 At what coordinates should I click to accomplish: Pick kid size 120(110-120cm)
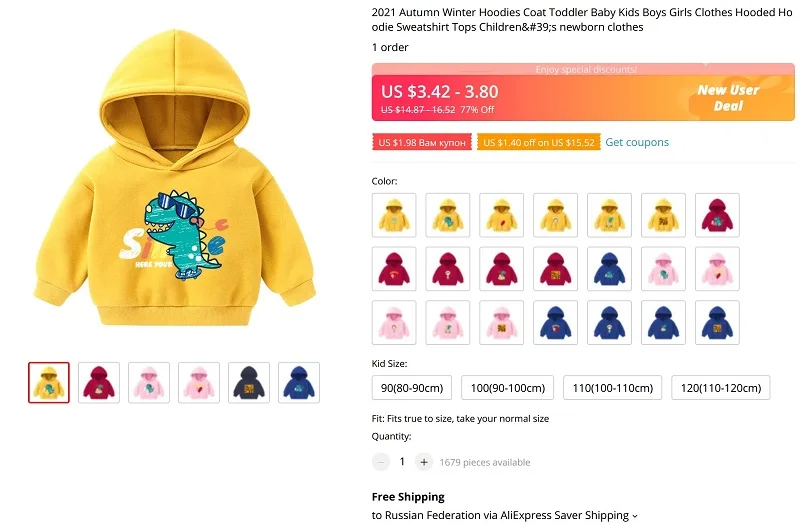(720, 388)
